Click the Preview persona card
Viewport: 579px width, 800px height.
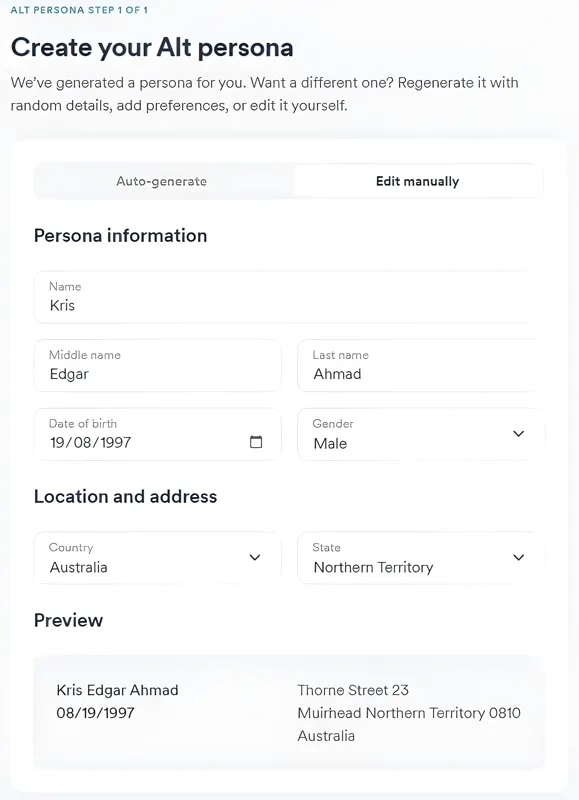tap(289, 712)
